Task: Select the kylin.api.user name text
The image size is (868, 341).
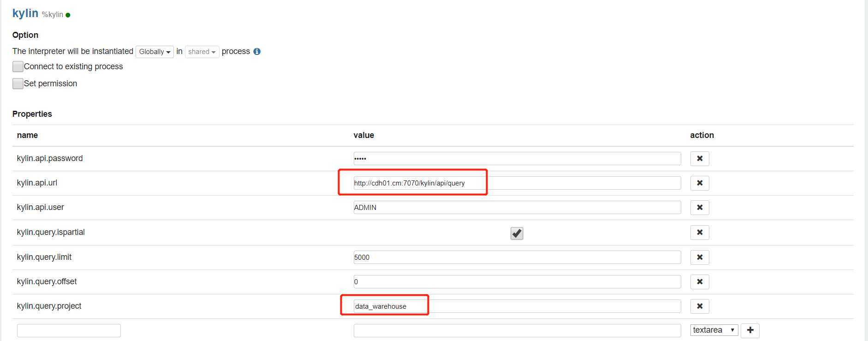Action: coord(41,207)
